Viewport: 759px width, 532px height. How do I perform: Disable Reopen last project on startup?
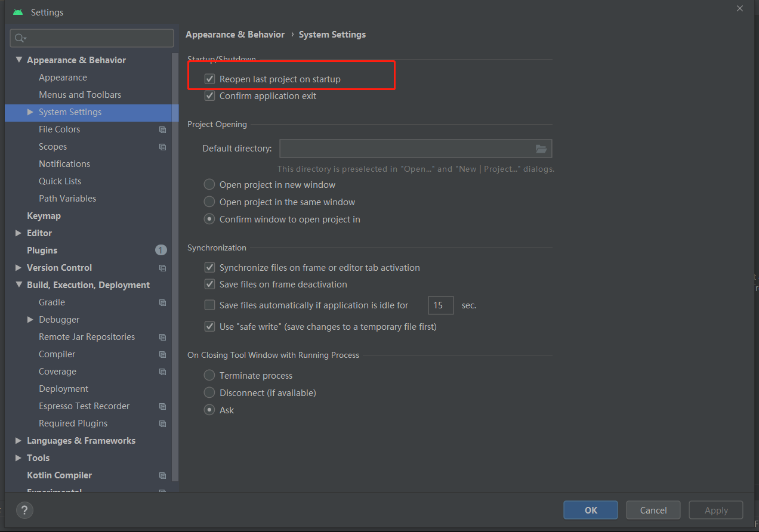pos(209,78)
